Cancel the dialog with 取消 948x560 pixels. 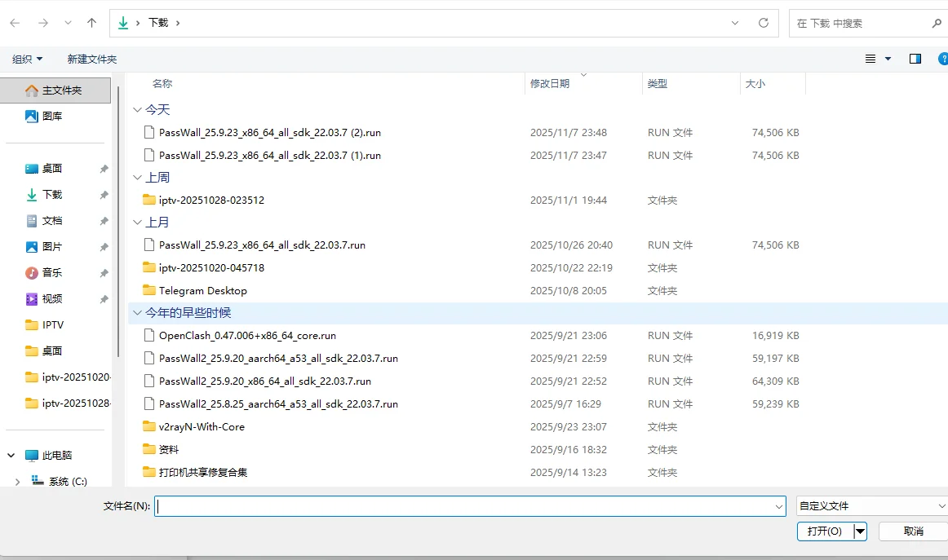[914, 531]
